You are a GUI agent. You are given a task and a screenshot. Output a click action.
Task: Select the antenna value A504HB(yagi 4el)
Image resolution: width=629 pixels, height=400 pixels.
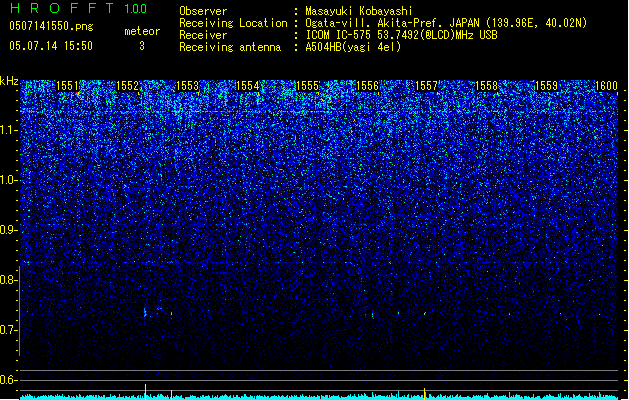[353, 47]
